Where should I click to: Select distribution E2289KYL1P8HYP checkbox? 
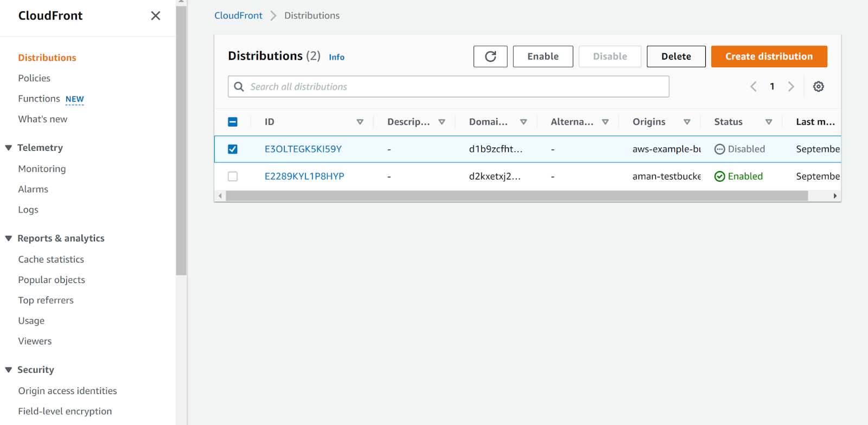(x=233, y=176)
